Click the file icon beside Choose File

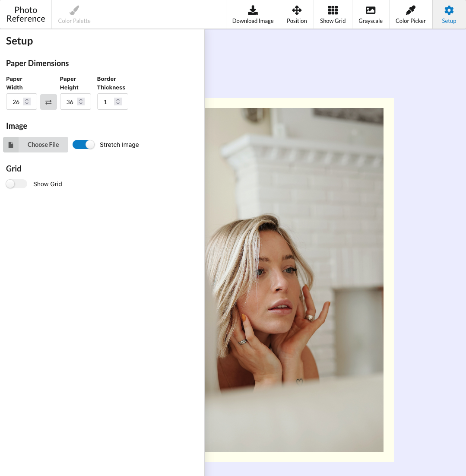click(x=11, y=145)
